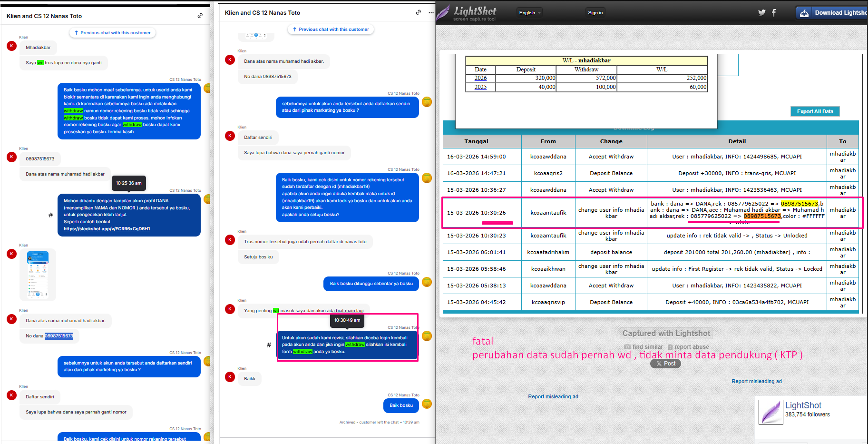Viewport: 868px width, 444px height.
Task: Open the 2026 year link in W/L table
Action: [480, 78]
